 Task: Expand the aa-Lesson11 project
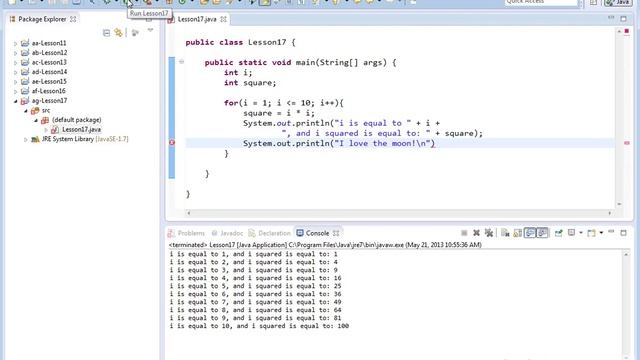16,43
